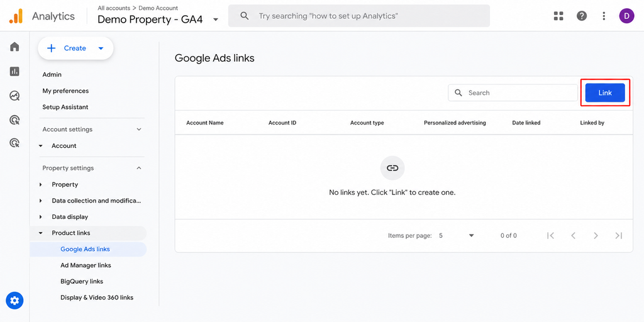Open the Google apps grid icon
The image size is (644, 322).
(x=558, y=16)
